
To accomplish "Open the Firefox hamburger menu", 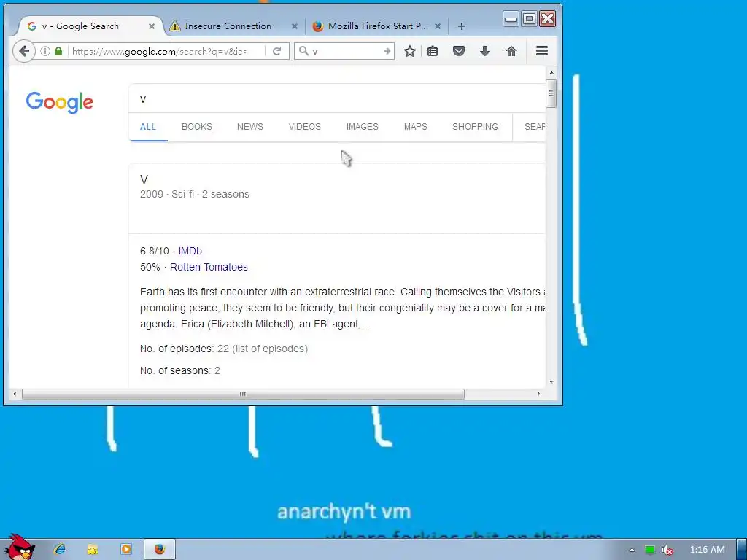I will (x=542, y=51).
